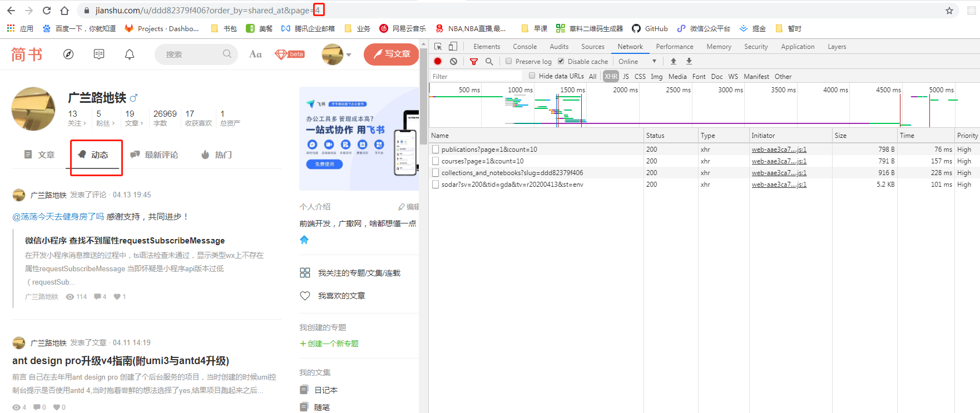Click the 免费使用 button in the ad
This screenshot has height=413, width=980.
point(324,164)
